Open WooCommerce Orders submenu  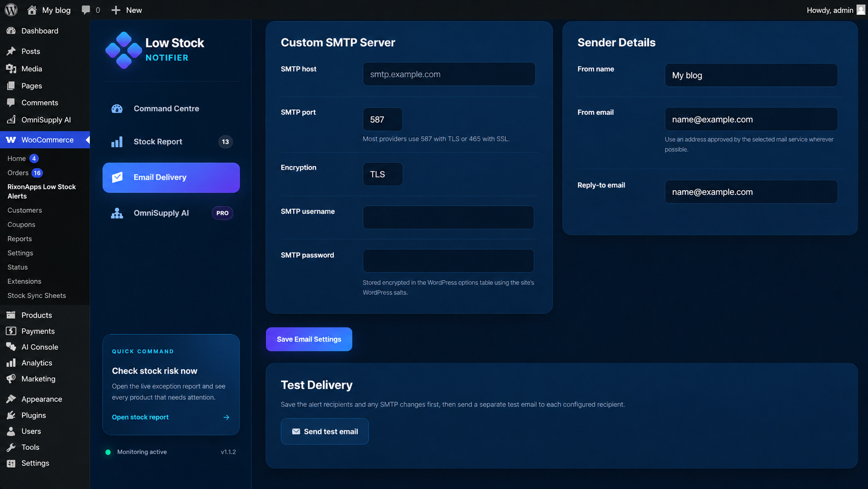(x=18, y=173)
